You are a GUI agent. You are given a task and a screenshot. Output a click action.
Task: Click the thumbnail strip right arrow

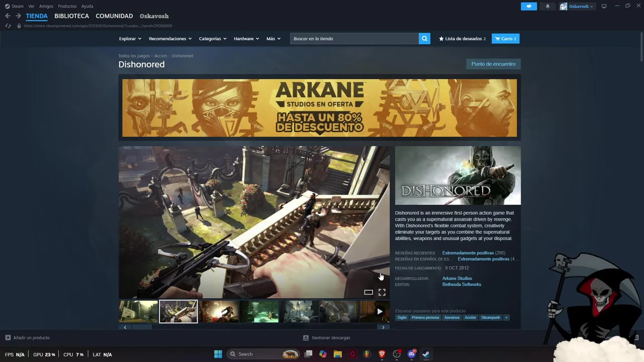click(383, 327)
